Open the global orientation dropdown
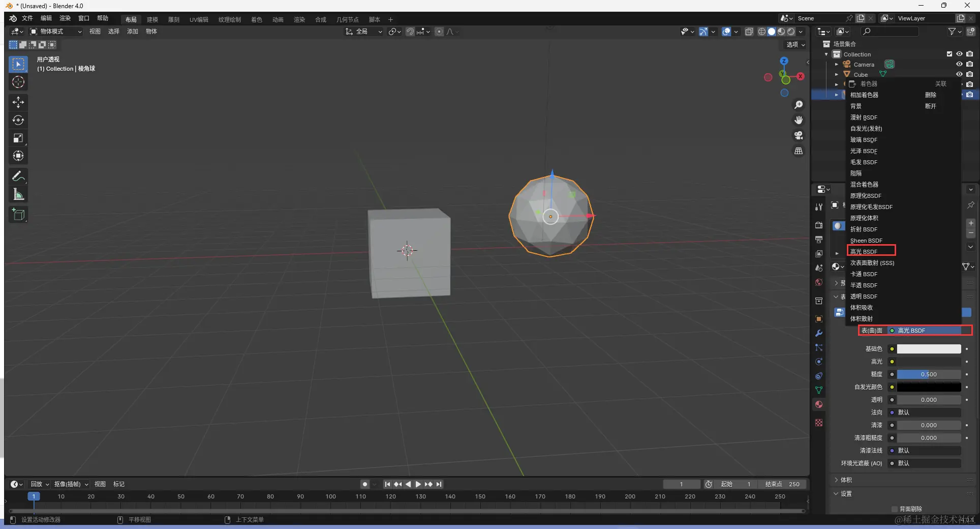Image resolution: width=980 pixels, height=529 pixels. pyautogui.click(x=363, y=32)
